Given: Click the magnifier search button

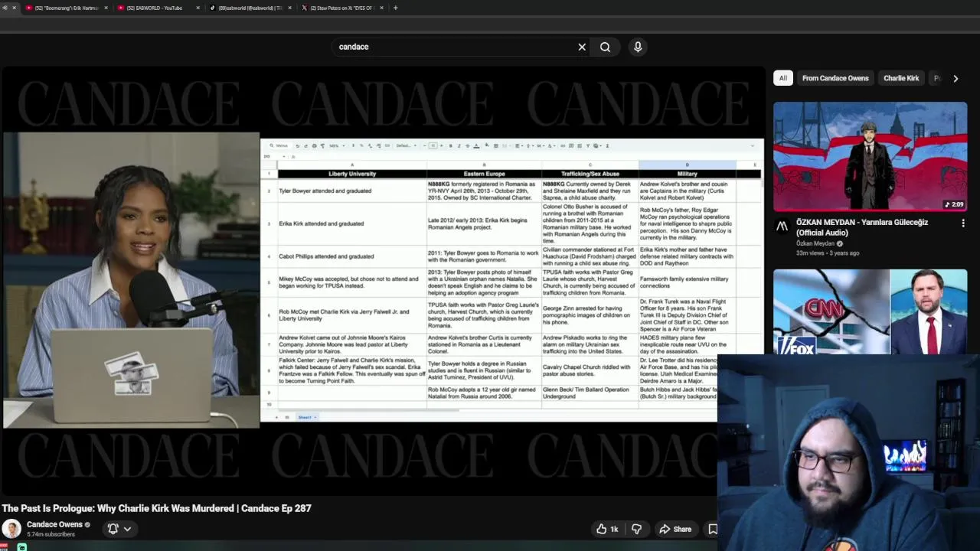Looking at the screenshot, I should click(605, 47).
